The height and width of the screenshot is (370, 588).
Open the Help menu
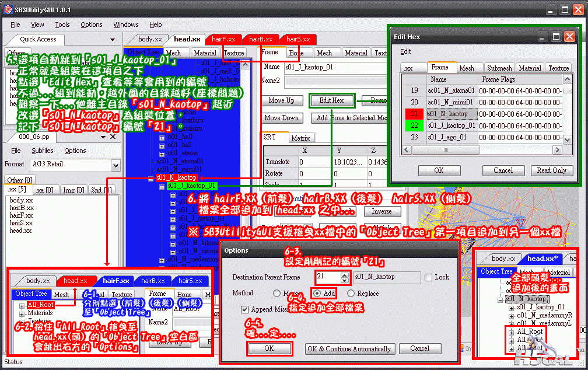pos(156,25)
